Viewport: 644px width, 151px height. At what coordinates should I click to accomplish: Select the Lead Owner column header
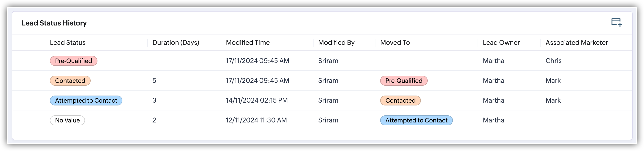coord(501,42)
